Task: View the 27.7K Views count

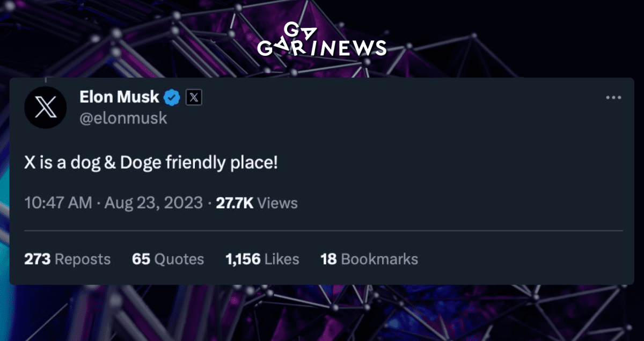Action: click(x=257, y=203)
